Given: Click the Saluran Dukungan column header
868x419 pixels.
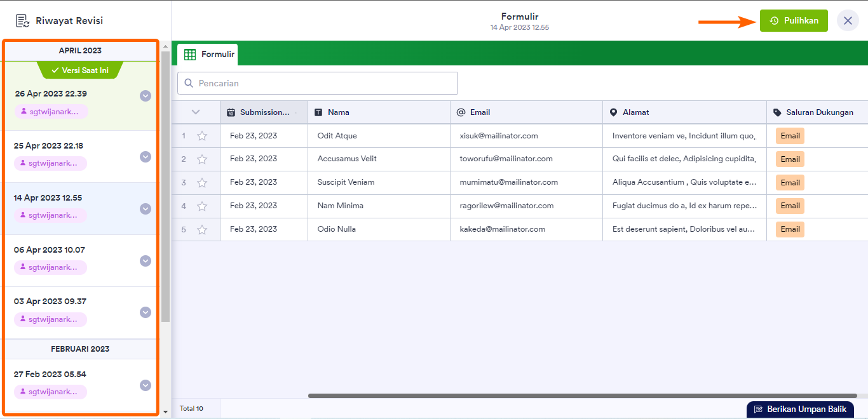Looking at the screenshot, I should [817, 112].
